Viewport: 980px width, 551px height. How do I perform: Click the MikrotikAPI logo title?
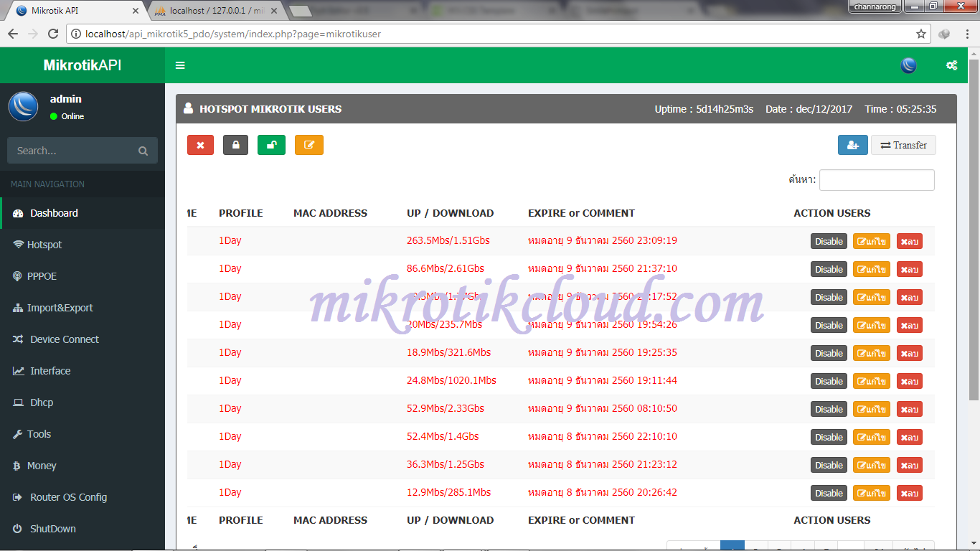point(83,65)
